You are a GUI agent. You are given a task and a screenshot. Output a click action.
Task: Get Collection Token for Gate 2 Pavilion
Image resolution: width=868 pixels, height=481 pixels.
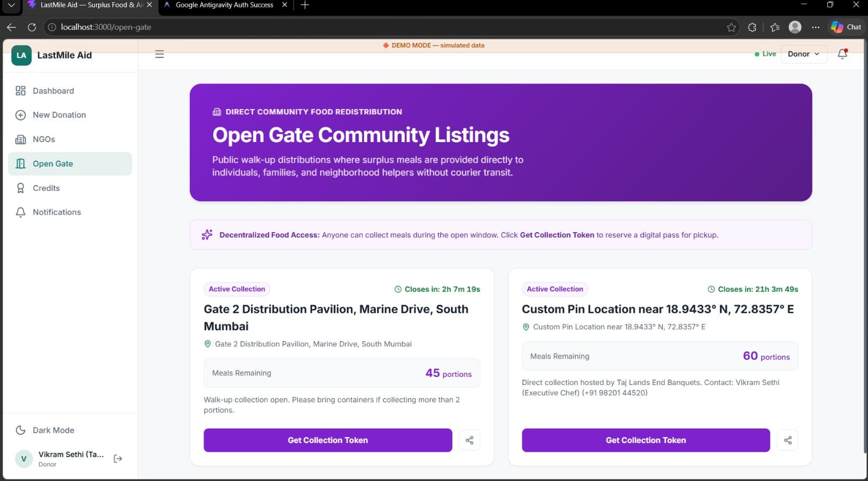coord(328,440)
